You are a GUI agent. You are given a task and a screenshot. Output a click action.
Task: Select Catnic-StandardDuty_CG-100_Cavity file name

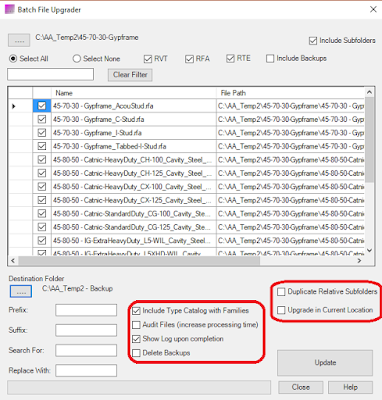132,214
